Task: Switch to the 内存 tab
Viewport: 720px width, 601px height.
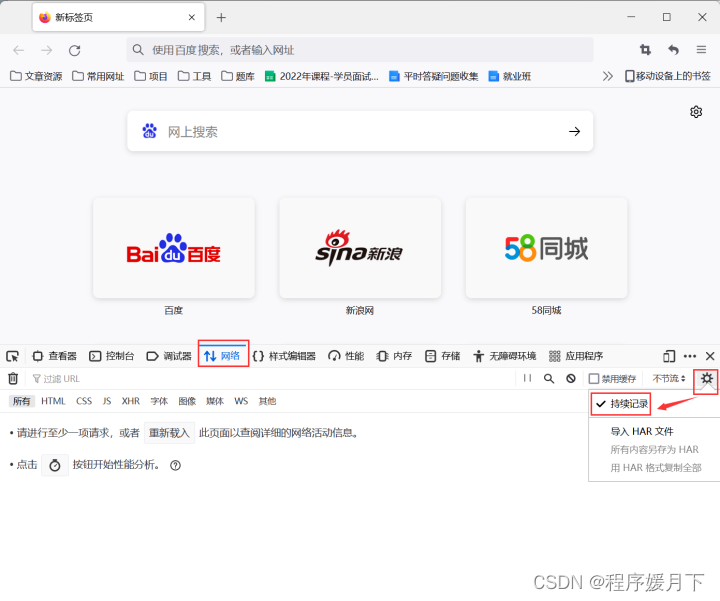Action: pyautogui.click(x=394, y=356)
